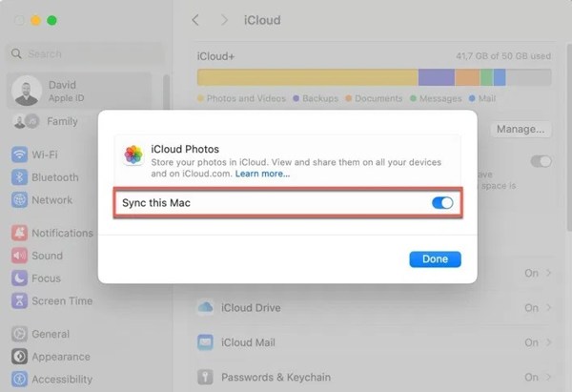Click the Screen Time hourglass icon
The image size is (572, 392).
coord(20,301)
